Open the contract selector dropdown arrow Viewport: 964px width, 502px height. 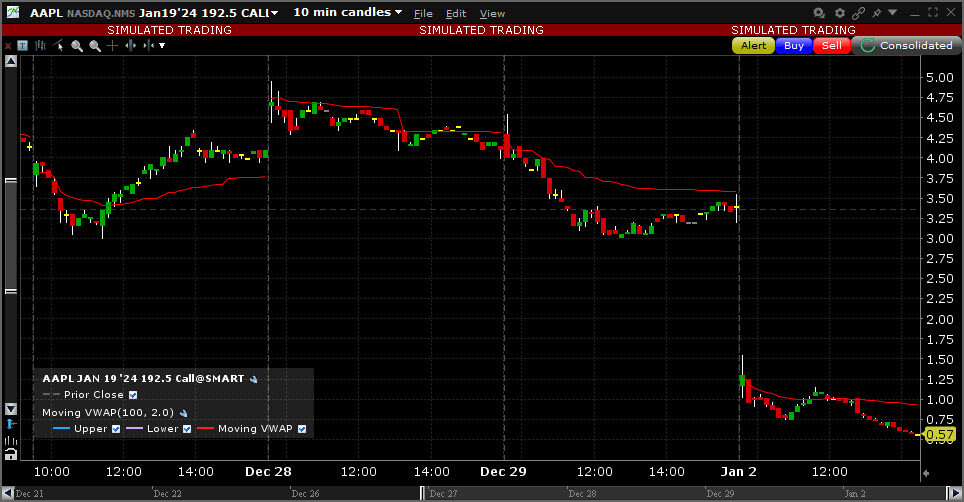pos(274,13)
